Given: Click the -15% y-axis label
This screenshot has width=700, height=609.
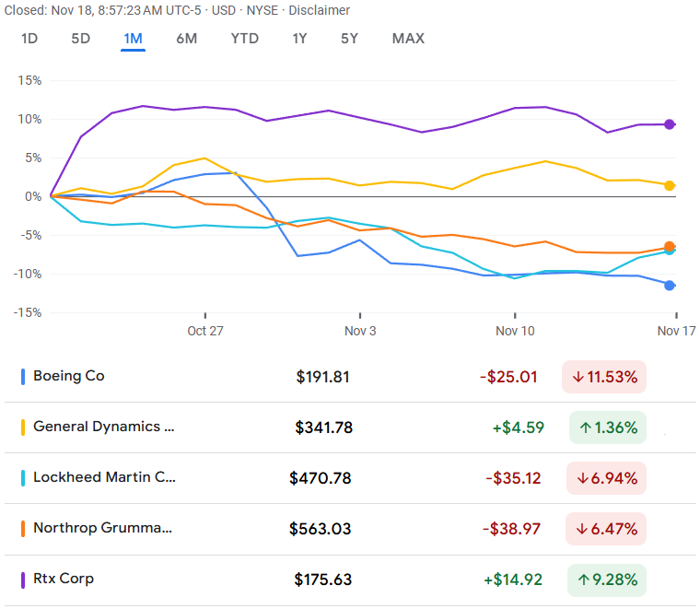Looking at the screenshot, I should [x=28, y=312].
